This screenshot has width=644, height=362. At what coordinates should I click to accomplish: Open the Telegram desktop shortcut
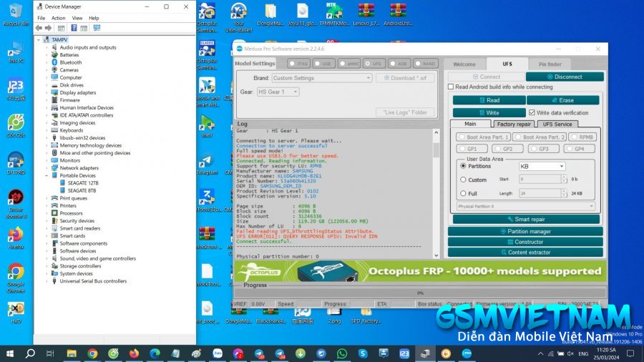(x=207, y=163)
